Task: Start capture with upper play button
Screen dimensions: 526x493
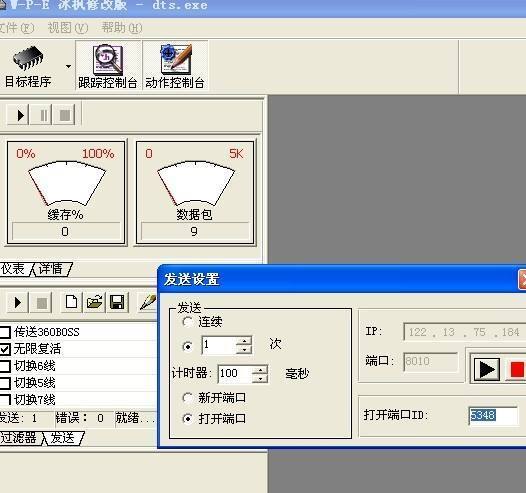Action: pos(18,115)
